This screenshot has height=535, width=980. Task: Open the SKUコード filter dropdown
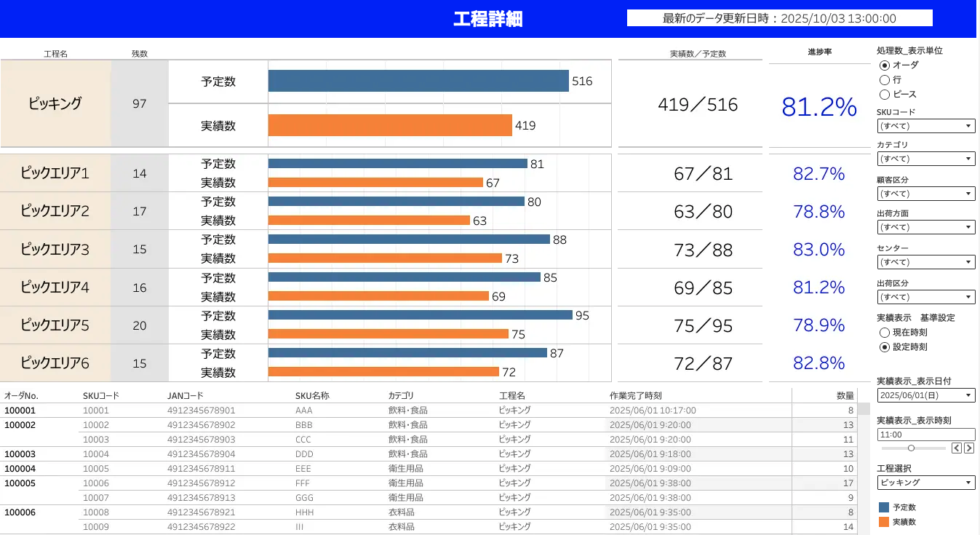926,126
